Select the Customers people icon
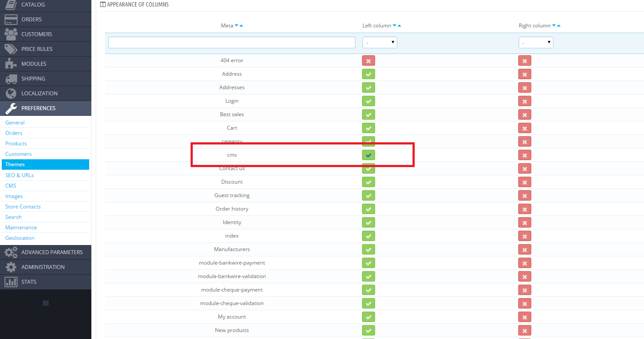 (x=12, y=34)
